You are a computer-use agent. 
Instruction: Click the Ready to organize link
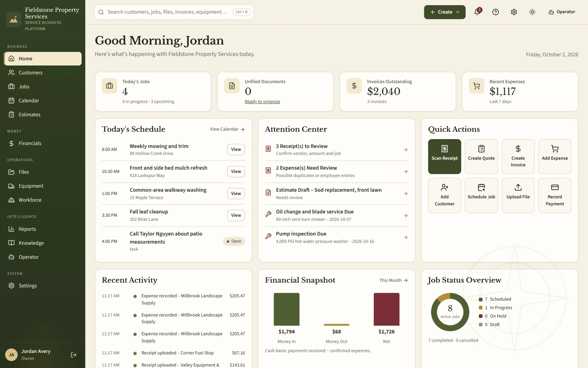262,101
